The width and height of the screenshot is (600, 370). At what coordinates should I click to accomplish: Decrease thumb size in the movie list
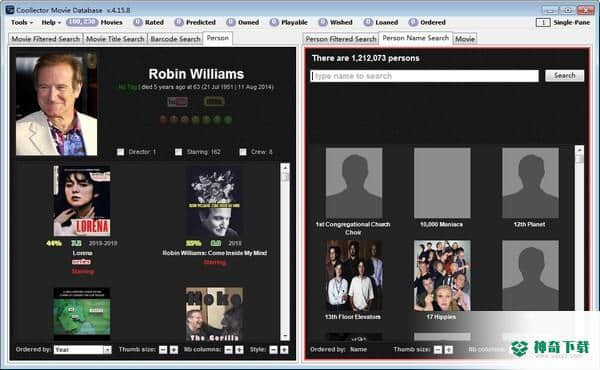click(163, 350)
